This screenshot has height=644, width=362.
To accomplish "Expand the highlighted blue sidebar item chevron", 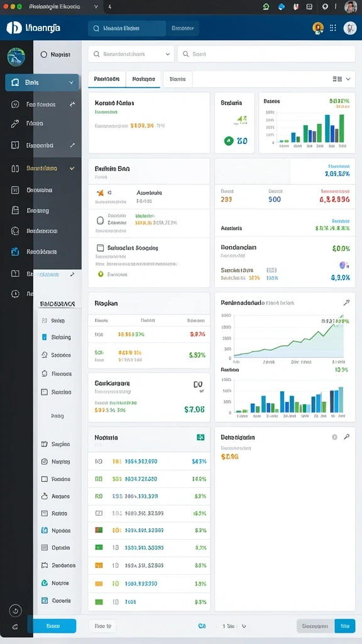I will click(x=71, y=82).
